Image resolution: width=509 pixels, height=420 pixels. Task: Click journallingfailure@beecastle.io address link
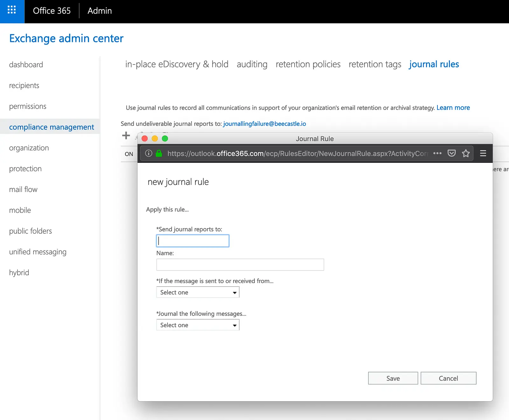point(265,124)
